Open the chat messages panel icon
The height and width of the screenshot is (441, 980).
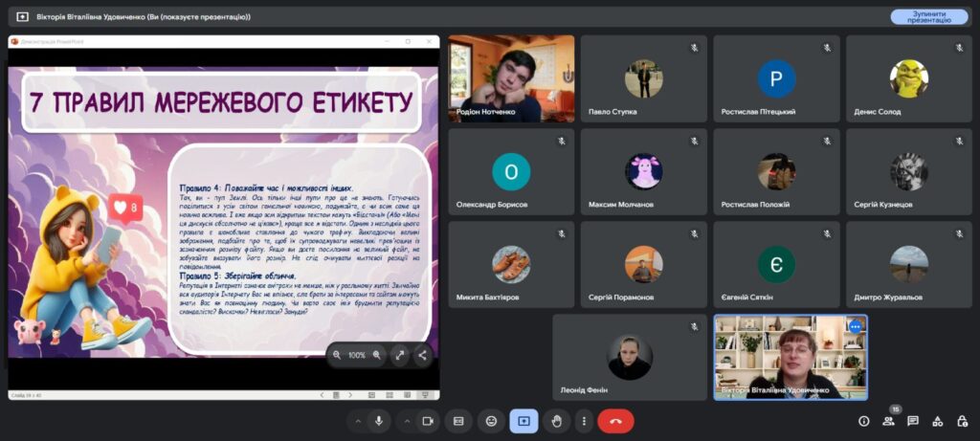(913, 421)
